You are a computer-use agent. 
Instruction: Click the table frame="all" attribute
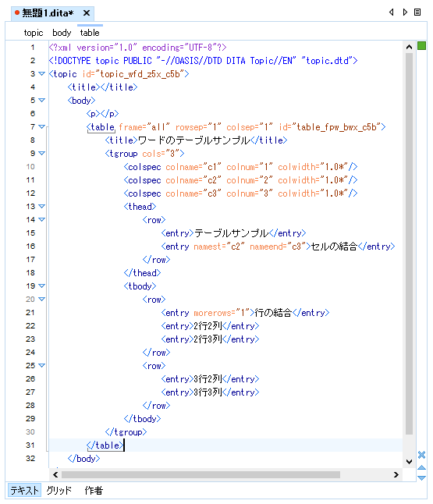pyautogui.click(x=144, y=127)
